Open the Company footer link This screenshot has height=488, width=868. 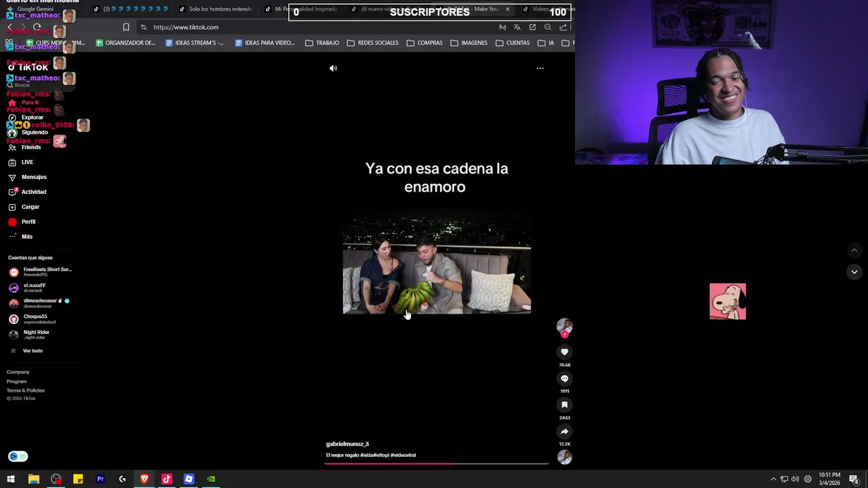coord(18,372)
